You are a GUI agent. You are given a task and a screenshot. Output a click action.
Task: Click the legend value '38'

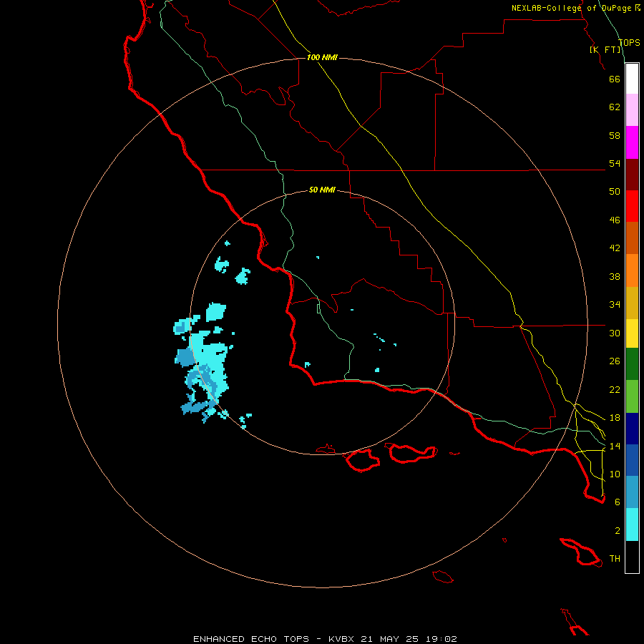[x=615, y=276]
